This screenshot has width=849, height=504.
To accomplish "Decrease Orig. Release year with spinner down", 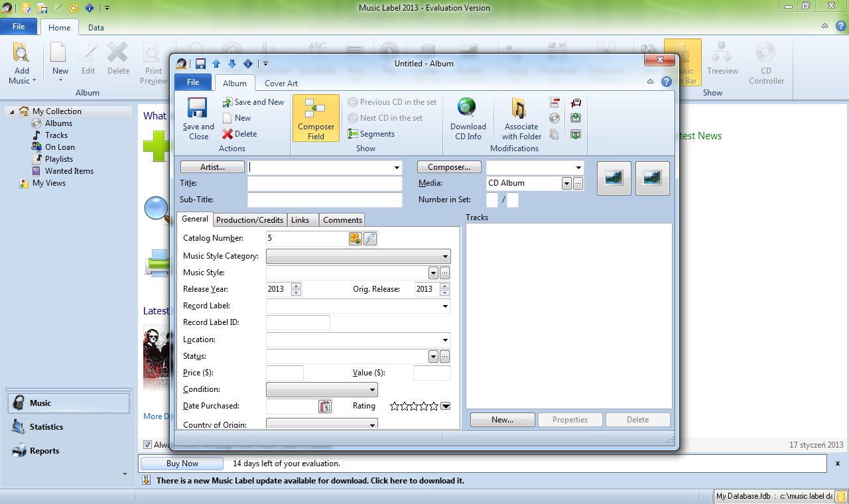I will click(x=444, y=292).
